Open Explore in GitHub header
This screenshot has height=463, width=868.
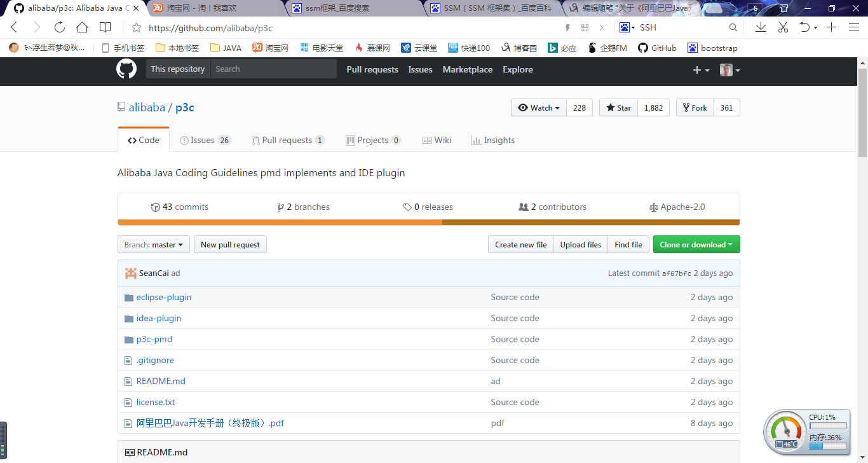point(518,69)
